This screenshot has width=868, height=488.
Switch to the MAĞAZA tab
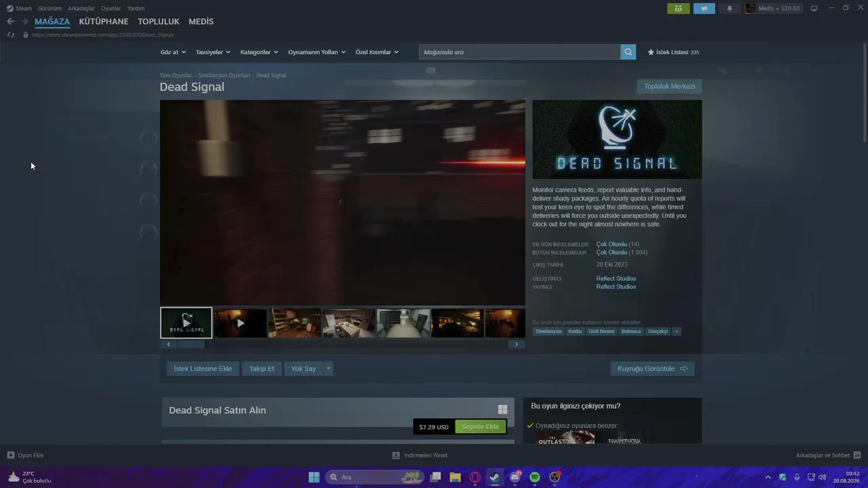pos(52,22)
